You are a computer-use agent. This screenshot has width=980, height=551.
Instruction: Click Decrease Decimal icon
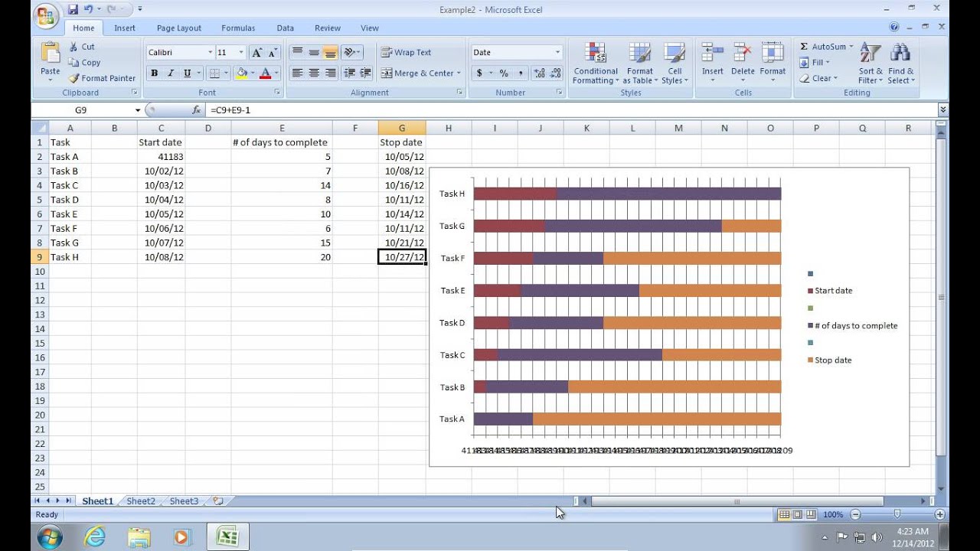[x=556, y=73]
